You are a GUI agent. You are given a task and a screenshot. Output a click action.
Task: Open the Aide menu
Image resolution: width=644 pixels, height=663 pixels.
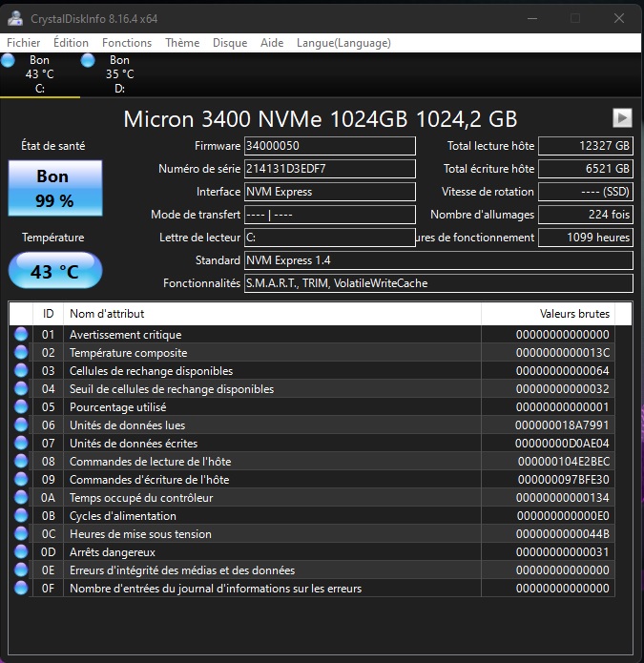pos(272,43)
